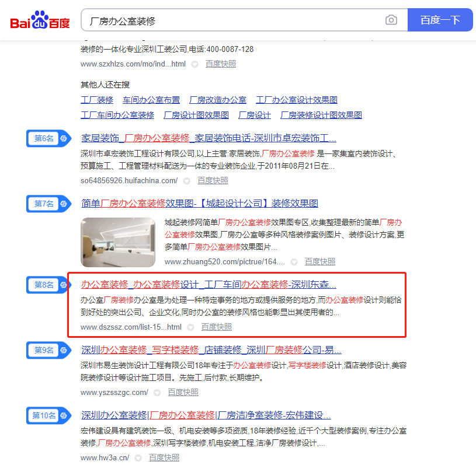The height and width of the screenshot is (465, 476).
Task: Click refresh icon beside 第6名 badge
Action: click(64, 138)
